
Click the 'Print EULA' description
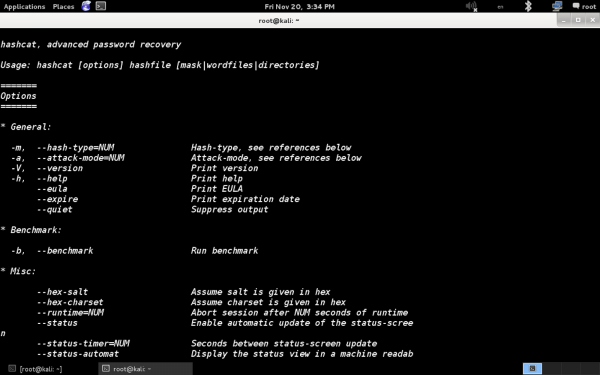(217, 189)
